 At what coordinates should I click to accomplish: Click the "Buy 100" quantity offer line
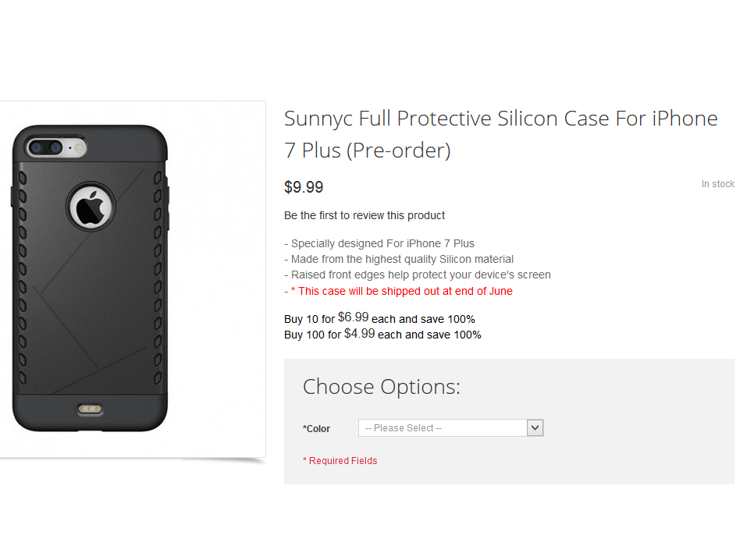[x=382, y=334]
